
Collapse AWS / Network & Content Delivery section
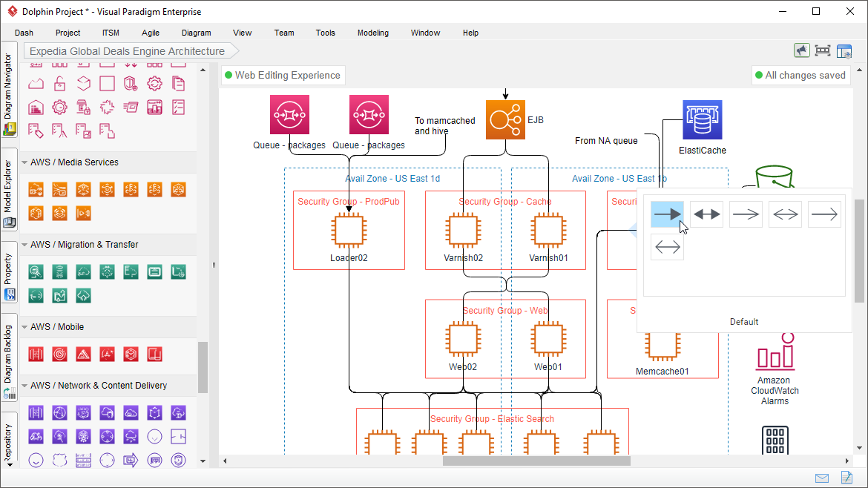pyautogui.click(x=24, y=386)
